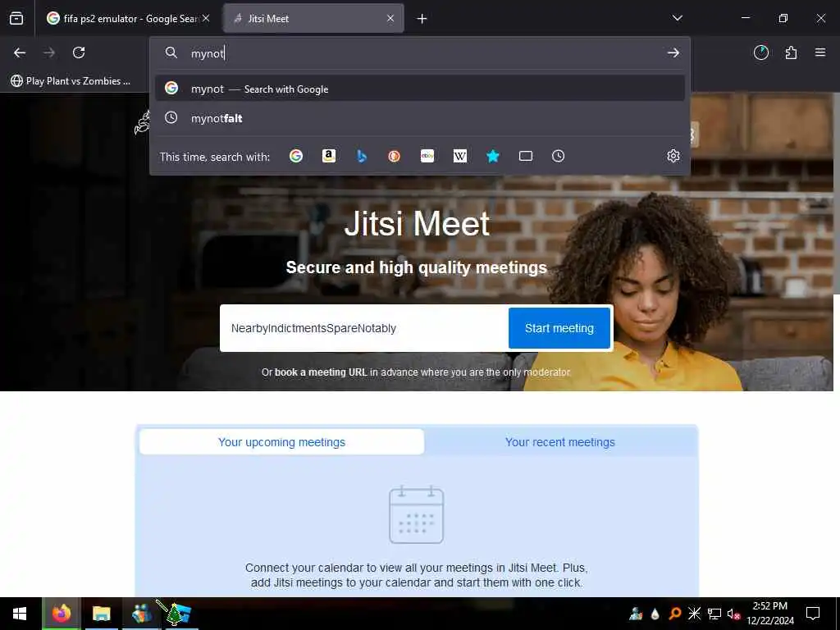The height and width of the screenshot is (630, 840).
Task: Go forward one page
Action: coord(49,52)
